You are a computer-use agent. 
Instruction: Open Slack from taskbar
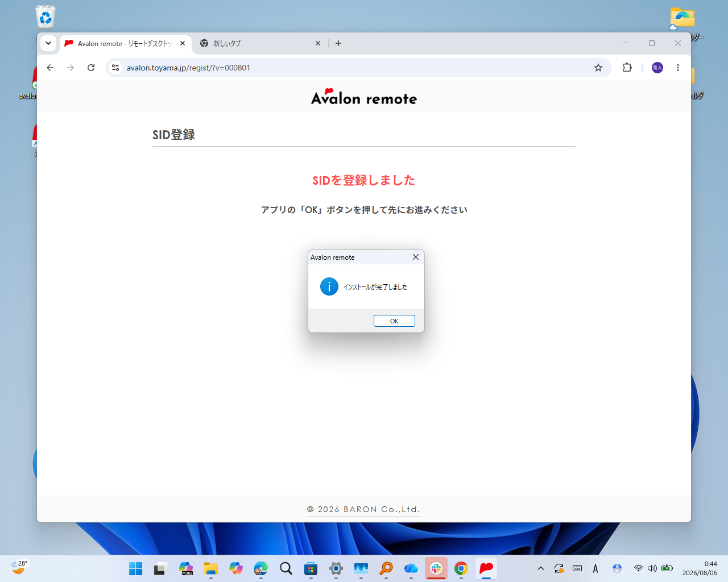(436, 568)
